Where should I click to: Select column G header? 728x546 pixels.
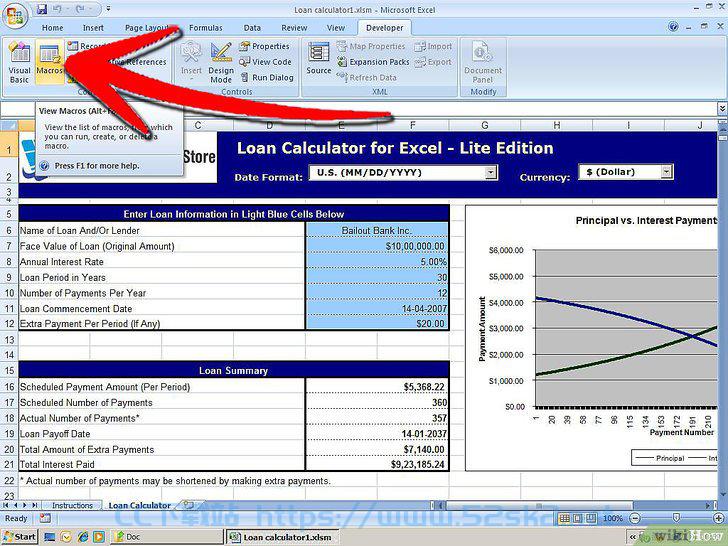[x=485, y=125]
